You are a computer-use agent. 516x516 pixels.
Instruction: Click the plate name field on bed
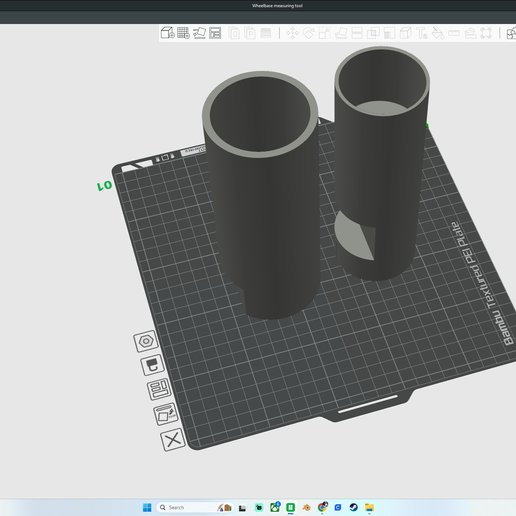click(x=193, y=151)
